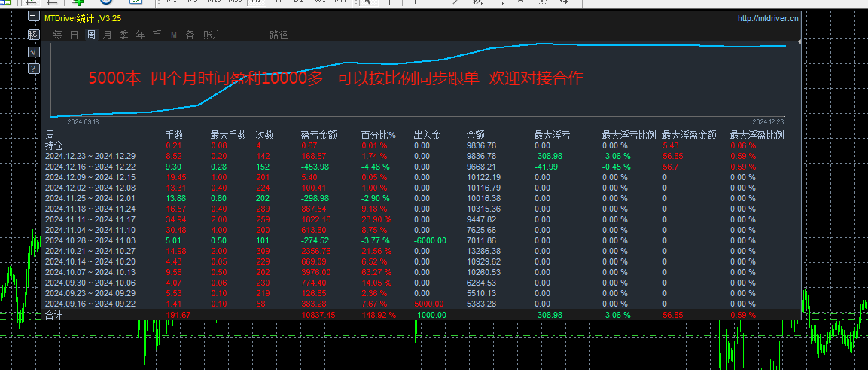Click the 最大浮亏比例 column header
This screenshot has width=868, height=370.
point(629,135)
